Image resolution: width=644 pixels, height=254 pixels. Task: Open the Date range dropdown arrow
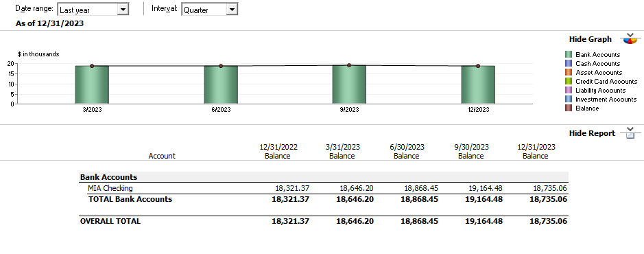[x=122, y=10]
